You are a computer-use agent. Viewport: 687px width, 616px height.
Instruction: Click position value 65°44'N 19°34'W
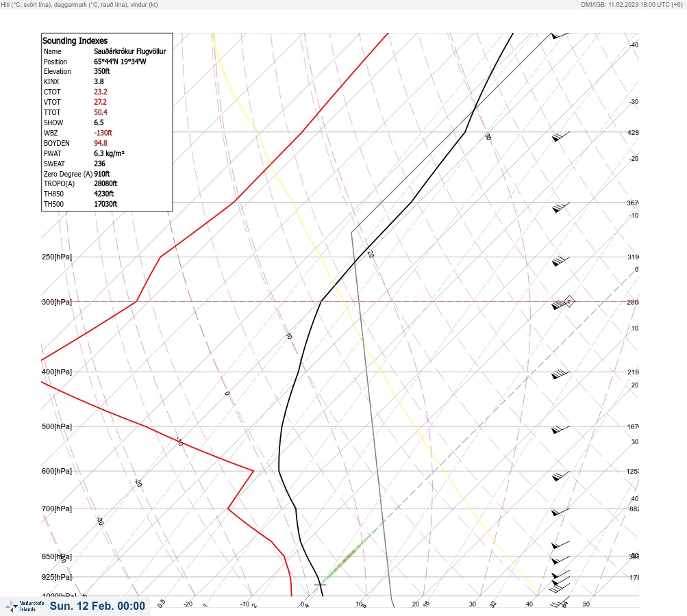tap(120, 62)
